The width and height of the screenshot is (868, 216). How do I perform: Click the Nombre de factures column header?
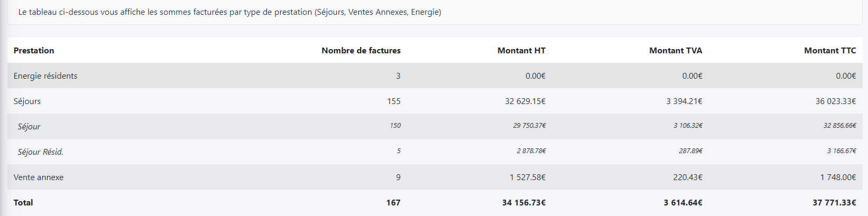pos(361,51)
